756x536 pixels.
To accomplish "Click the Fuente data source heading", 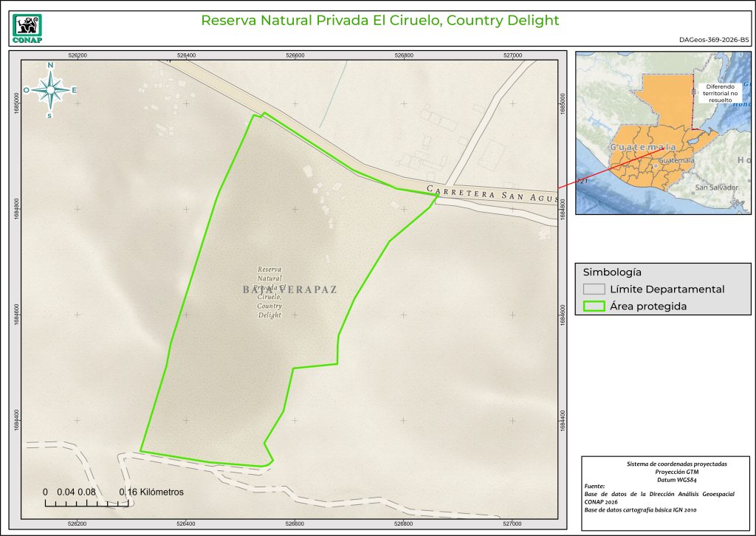I will click(594, 486).
